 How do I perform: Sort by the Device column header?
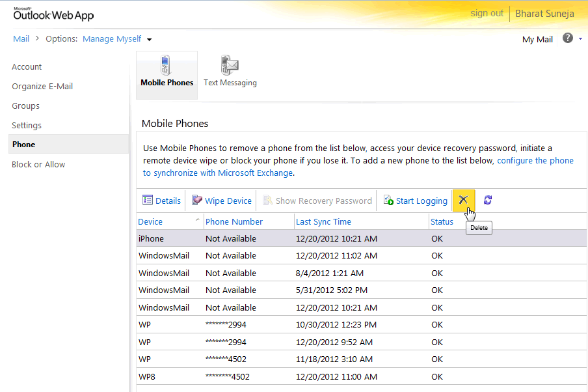[x=150, y=222]
